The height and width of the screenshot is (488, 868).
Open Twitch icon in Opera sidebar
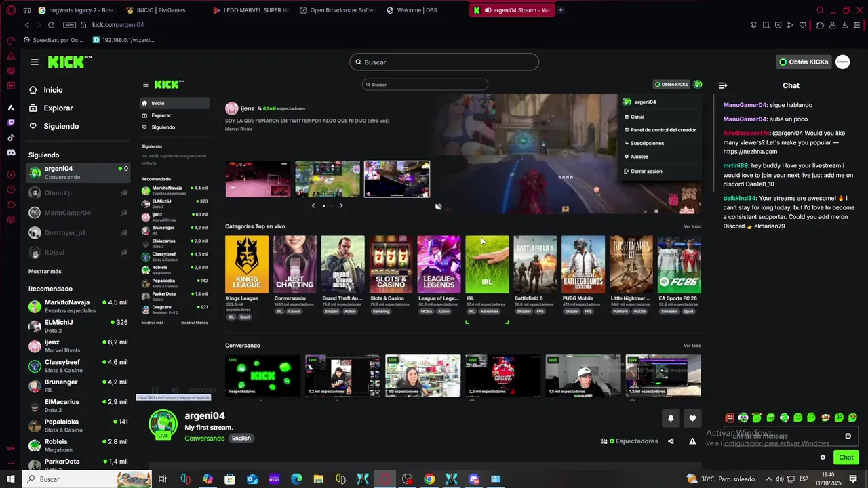click(x=11, y=123)
